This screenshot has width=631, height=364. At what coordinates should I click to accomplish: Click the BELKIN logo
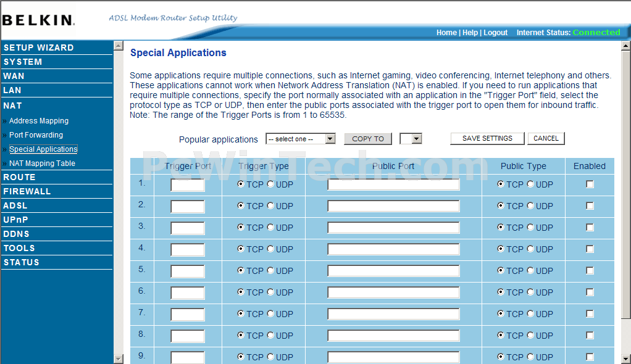[38, 20]
